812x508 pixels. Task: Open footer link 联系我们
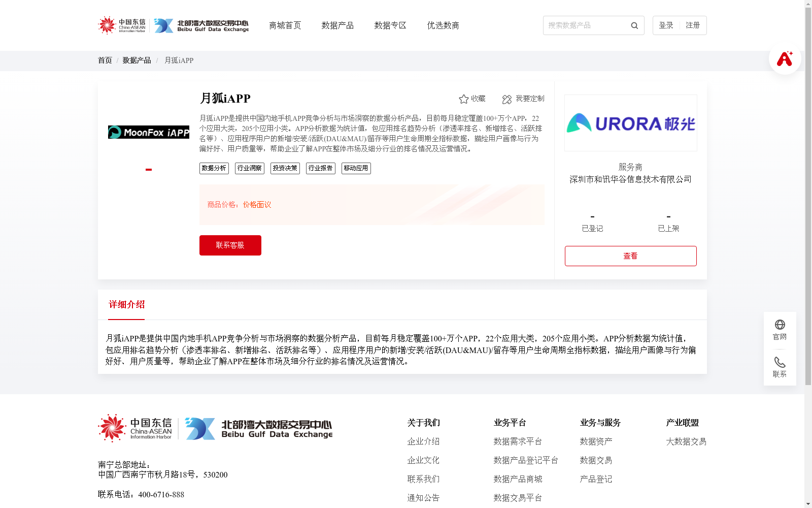(x=423, y=479)
